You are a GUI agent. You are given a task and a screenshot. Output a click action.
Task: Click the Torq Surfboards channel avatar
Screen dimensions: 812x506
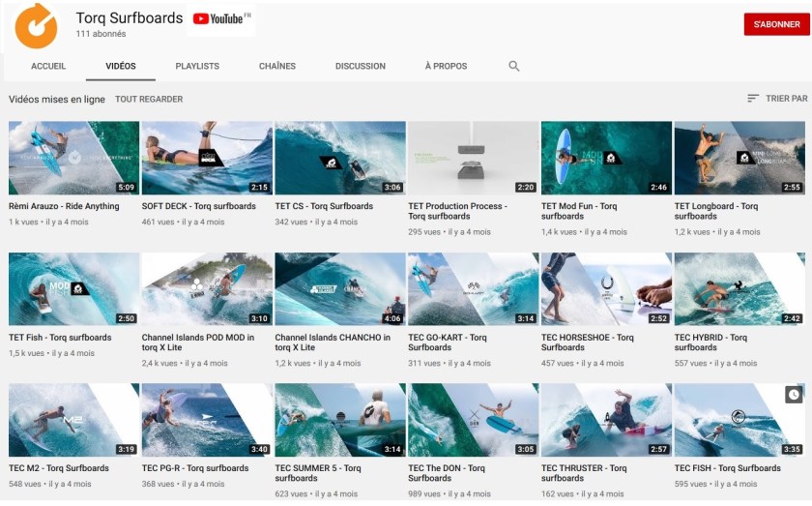pyautogui.click(x=37, y=24)
